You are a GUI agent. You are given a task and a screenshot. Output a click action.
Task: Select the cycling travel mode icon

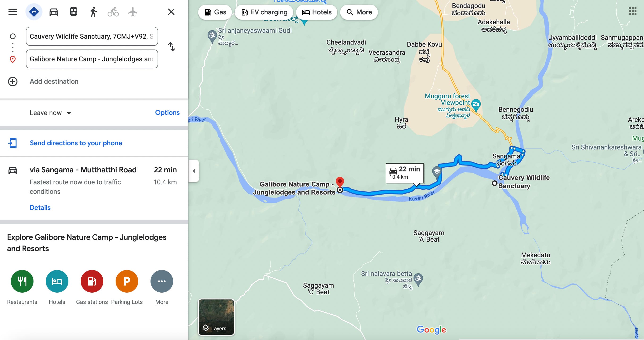(113, 12)
